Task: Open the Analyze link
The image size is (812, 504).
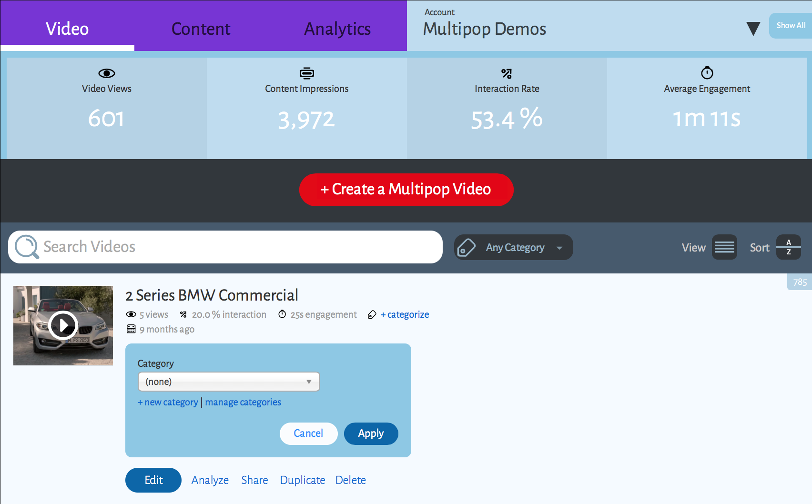Action: 210,480
